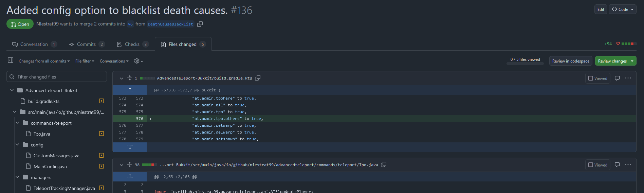644x193 pixels.
Task: Select the Files changed tab
Action: (x=183, y=44)
